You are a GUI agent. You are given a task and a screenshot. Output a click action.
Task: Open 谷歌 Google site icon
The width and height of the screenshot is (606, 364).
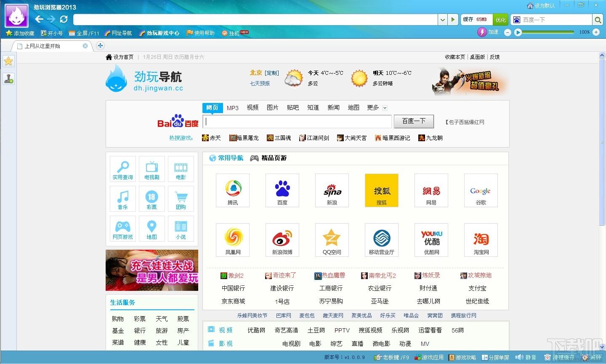click(x=481, y=190)
